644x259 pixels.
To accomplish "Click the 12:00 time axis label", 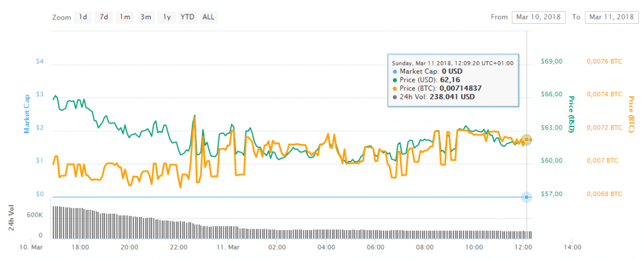I will click(523, 248).
